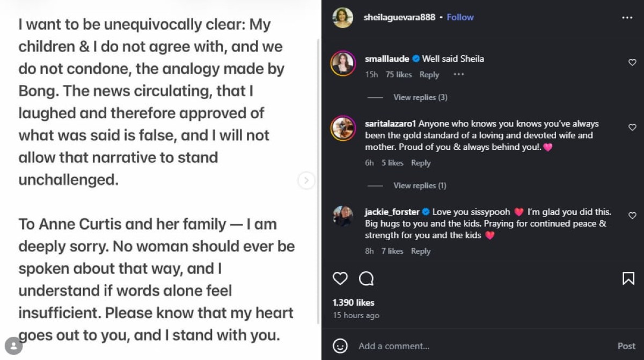Like jackie_forster's comment
This screenshot has height=360, width=644.
tap(632, 215)
